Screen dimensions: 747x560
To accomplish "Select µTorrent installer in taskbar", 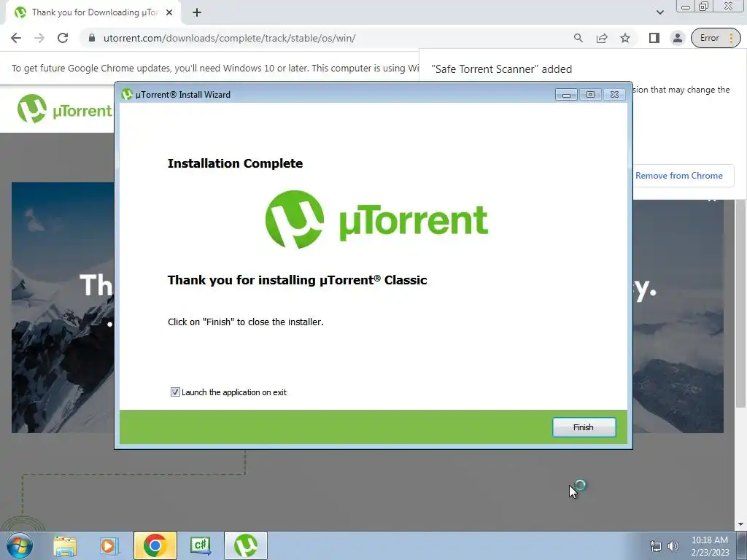I will point(246,545).
